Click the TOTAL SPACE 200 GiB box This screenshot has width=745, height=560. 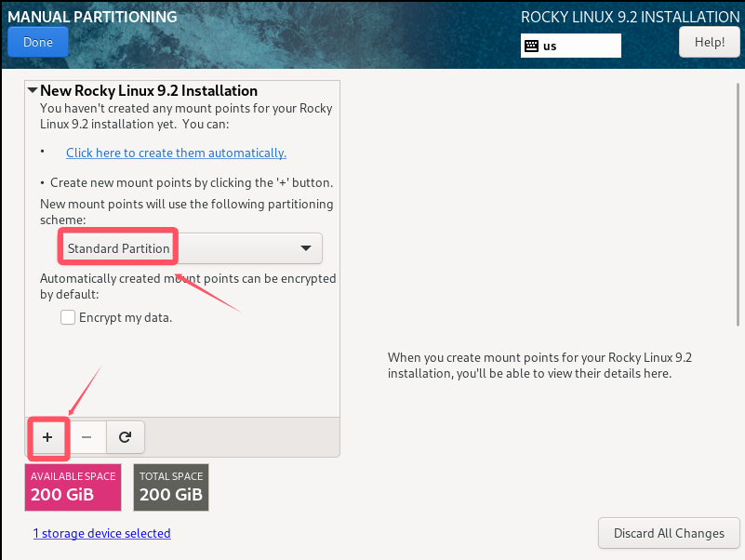pyautogui.click(x=171, y=487)
